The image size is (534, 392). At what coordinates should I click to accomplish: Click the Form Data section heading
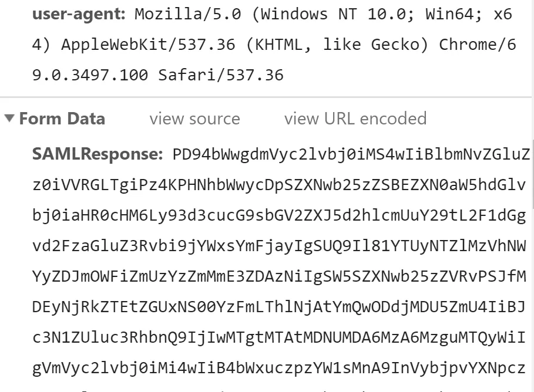click(x=62, y=119)
